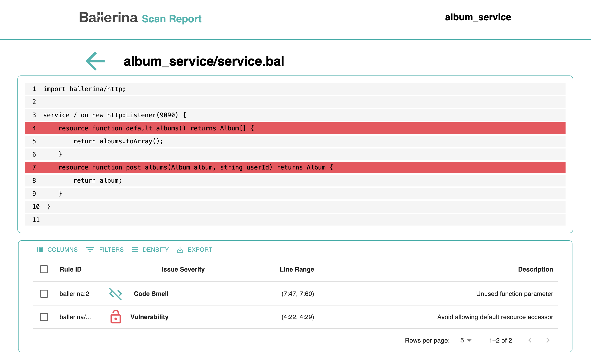Click code line 5 'return albums.toArray();'

tap(295, 141)
